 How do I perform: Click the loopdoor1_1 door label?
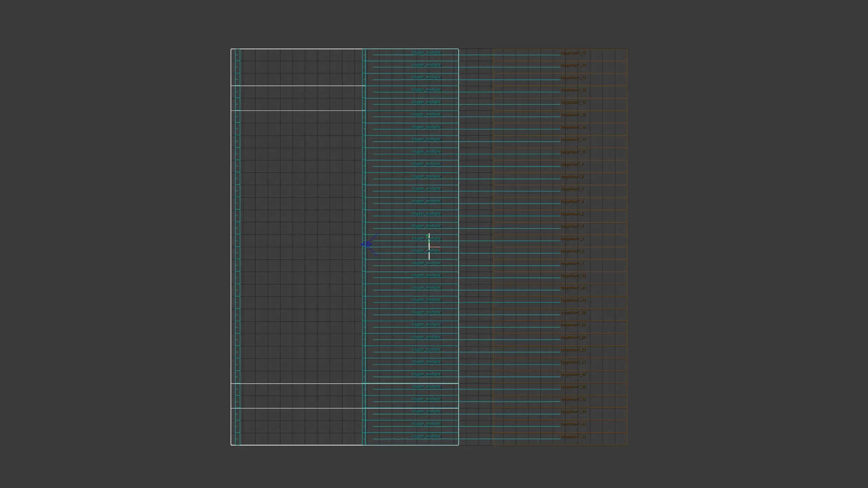[572, 263]
